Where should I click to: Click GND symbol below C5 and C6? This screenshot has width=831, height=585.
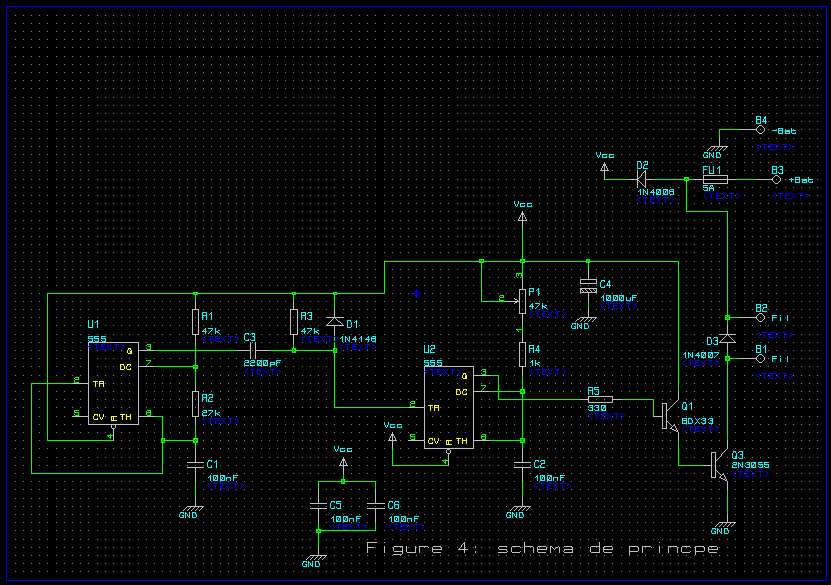[x=319, y=557]
